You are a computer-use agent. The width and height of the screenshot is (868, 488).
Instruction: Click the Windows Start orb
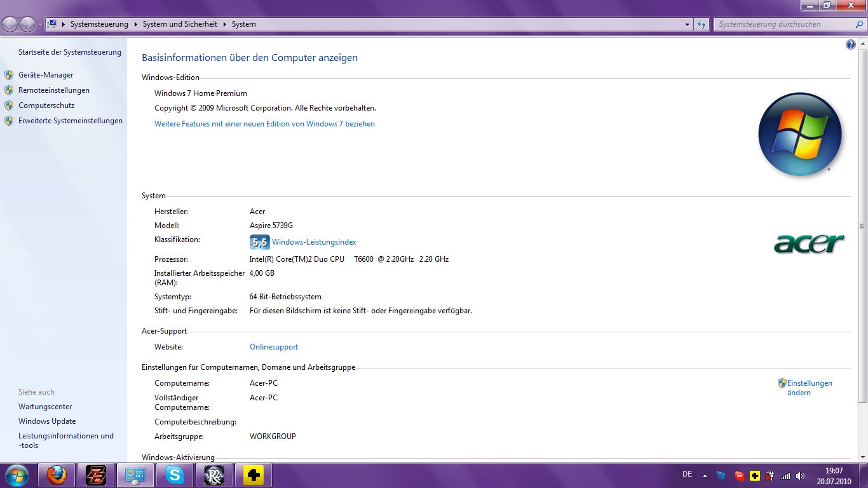tap(17, 475)
